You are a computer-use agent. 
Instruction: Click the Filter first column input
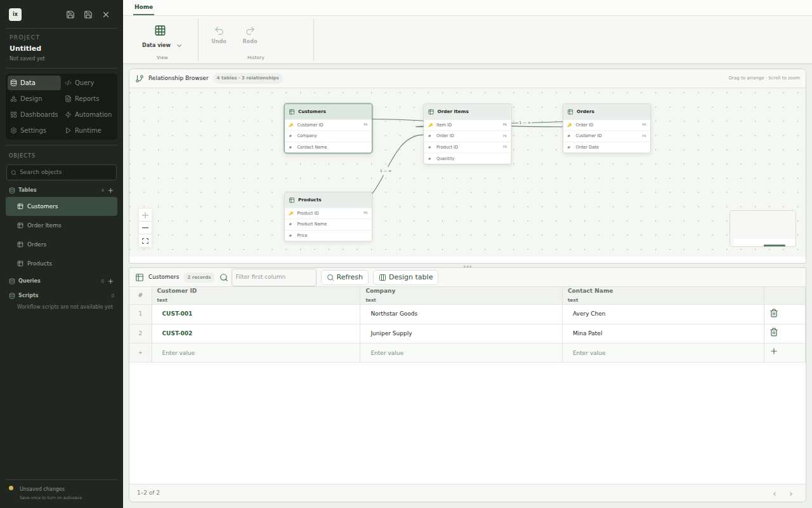(274, 277)
